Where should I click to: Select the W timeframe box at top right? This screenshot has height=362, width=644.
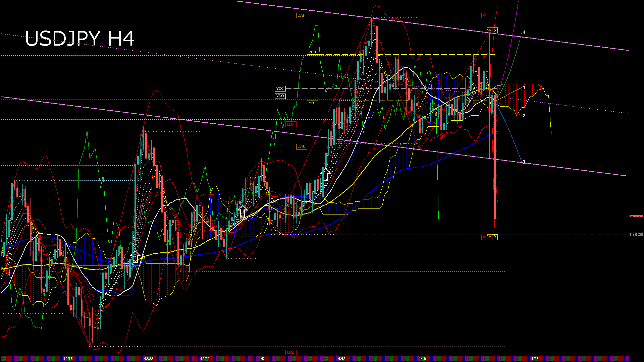489,31
